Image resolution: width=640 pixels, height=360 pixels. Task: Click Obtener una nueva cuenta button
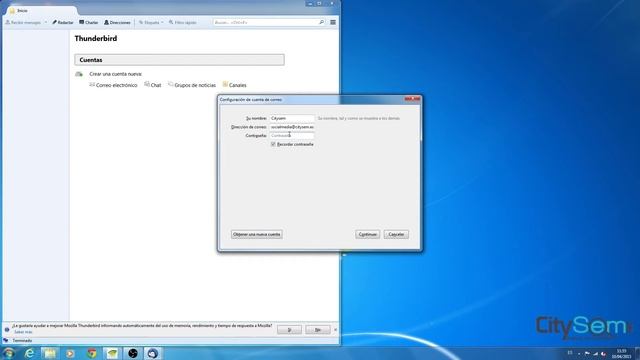point(257,234)
